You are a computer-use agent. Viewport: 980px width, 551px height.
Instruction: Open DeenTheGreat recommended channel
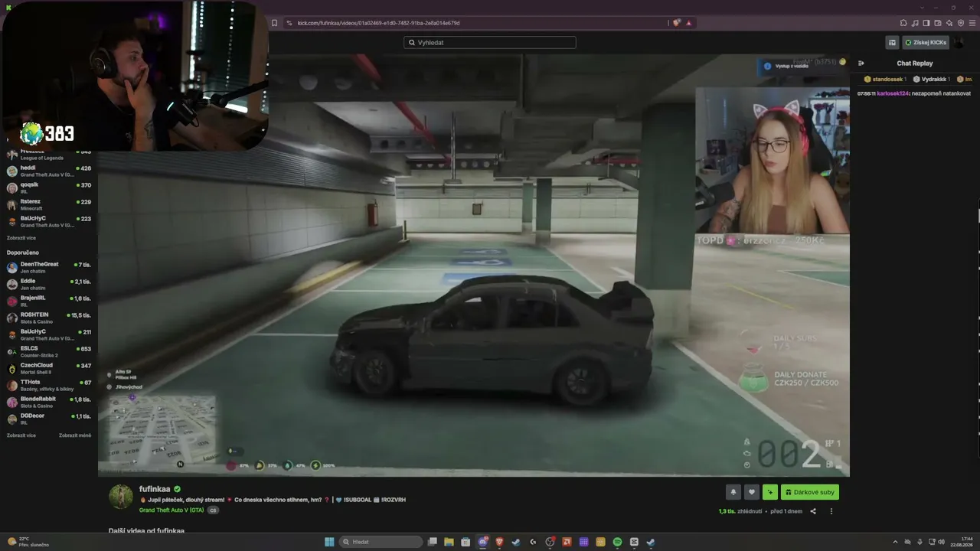pos(49,267)
